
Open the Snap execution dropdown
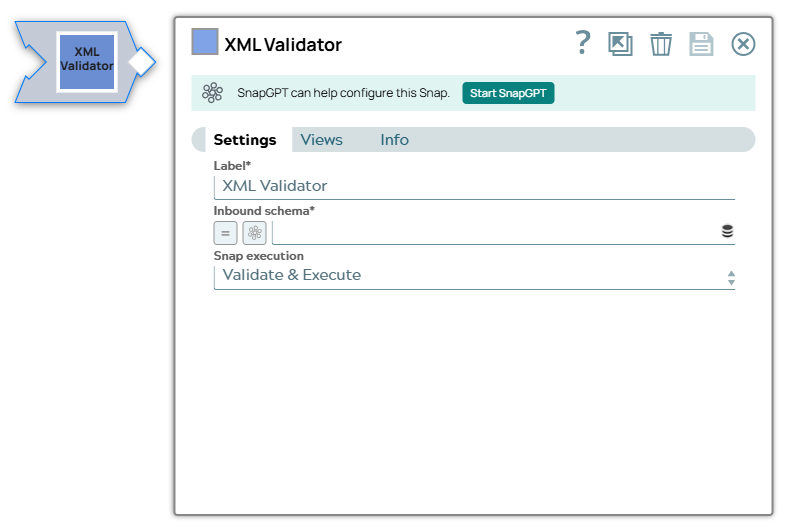tap(474, 276)
